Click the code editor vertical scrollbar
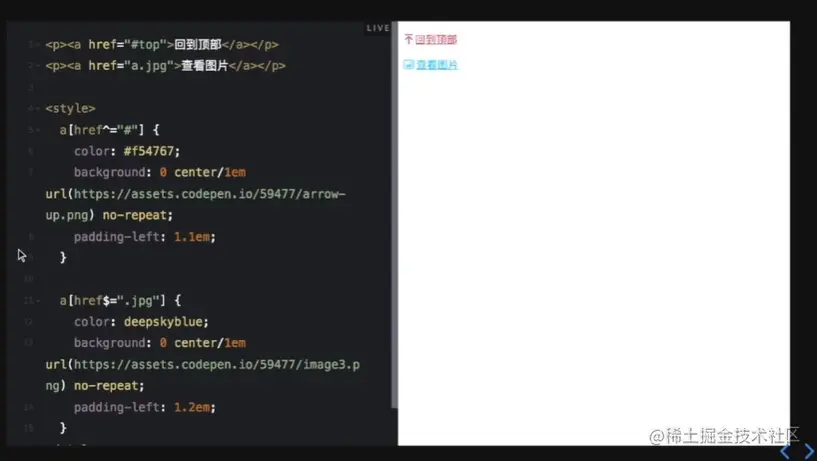The image size is (817, 461). tap(394, 215)
